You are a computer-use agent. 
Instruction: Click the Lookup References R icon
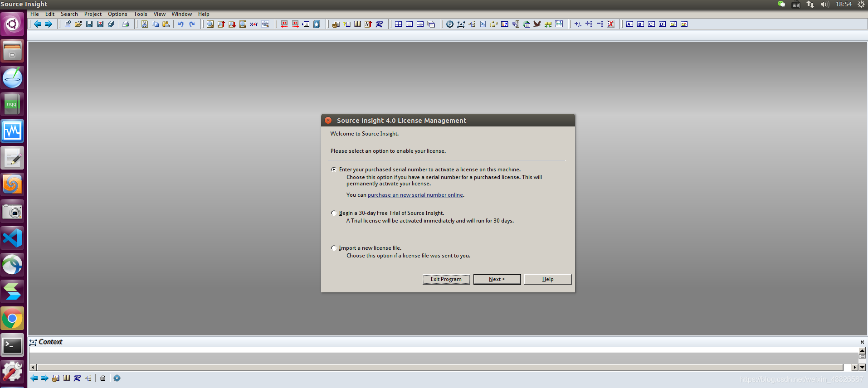point(380,24)
